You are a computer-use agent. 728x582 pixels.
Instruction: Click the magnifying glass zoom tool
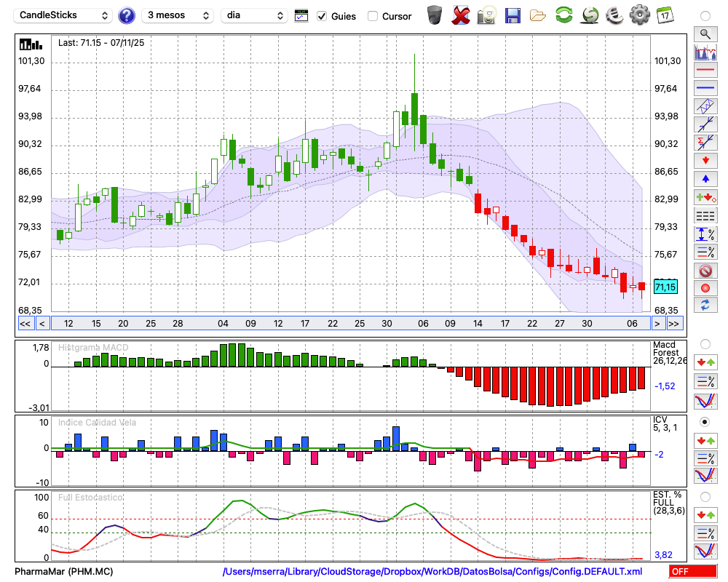705,33
